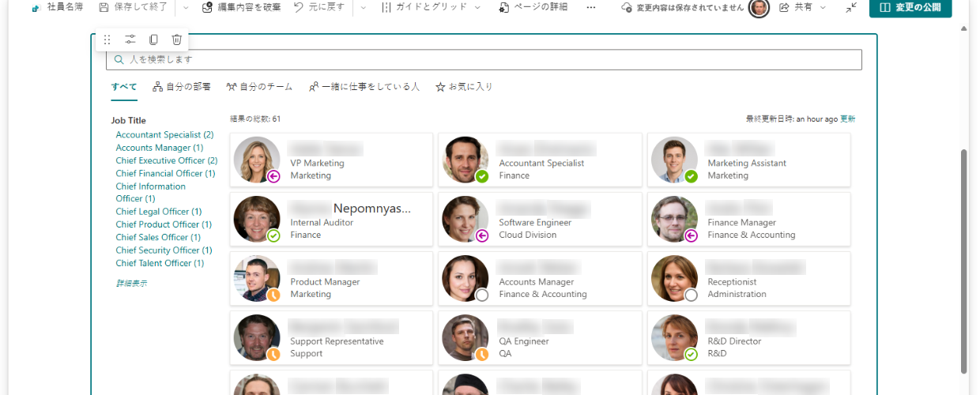Filter by Chief Information Officer (1)
The width and height of the screenshot is (980, 395).
coord(151,193)
